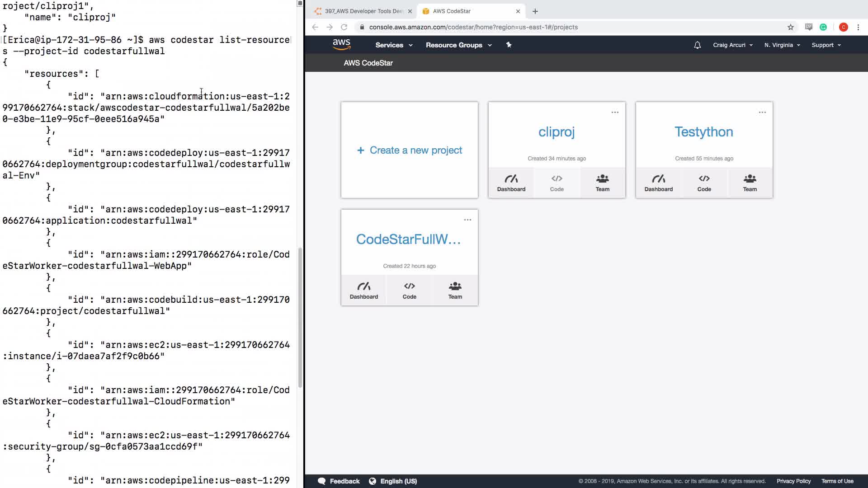Open Code for CodeStarFullW project
The image size is (868, 488).
(x=409, y=290)
